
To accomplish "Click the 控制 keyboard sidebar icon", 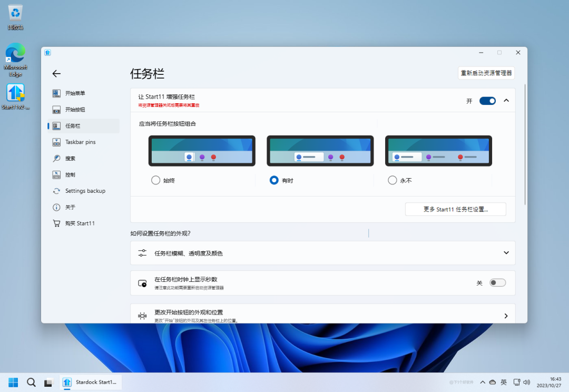I will [x=56, y=174].
